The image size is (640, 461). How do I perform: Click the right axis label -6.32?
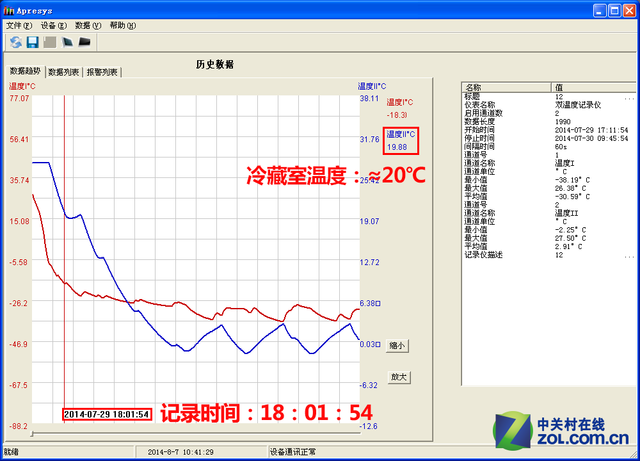(x=369, y=385)
